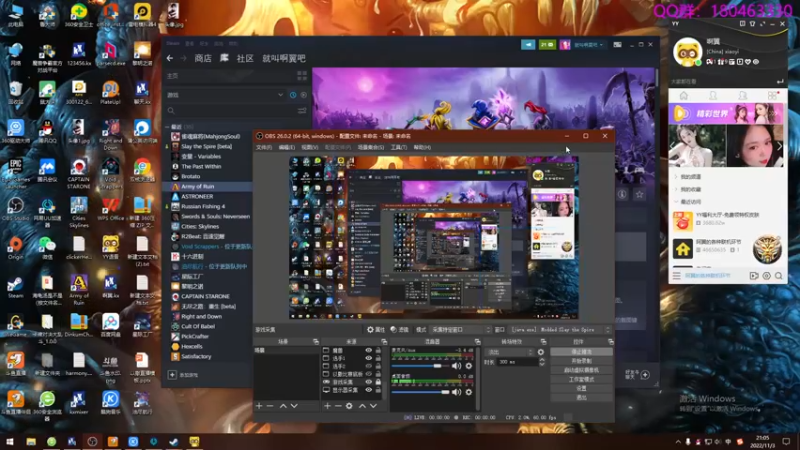Open Edit menu in OBS
The image size is (800, 450).
287,147
